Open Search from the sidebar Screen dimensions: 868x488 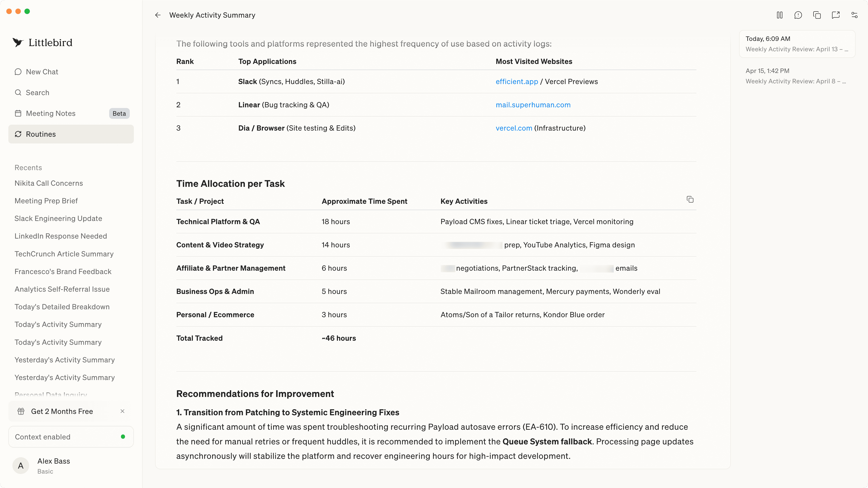(x=37, y=93)
